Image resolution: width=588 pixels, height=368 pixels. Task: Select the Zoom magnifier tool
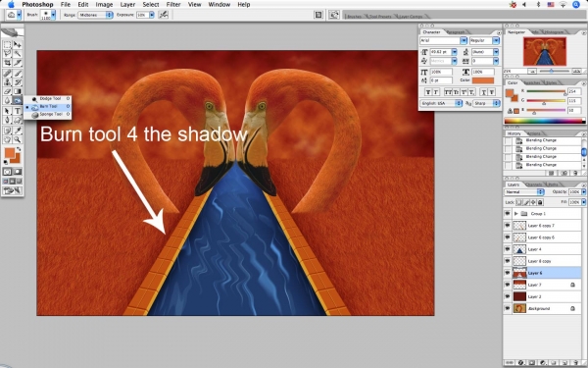point(17,139)
